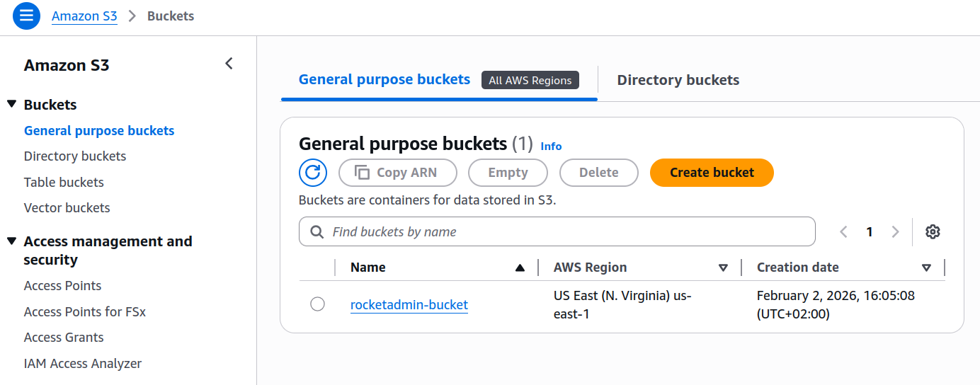Collapse Access management and security section
This screenshot has width=980, height=385.
click(11, 241)
